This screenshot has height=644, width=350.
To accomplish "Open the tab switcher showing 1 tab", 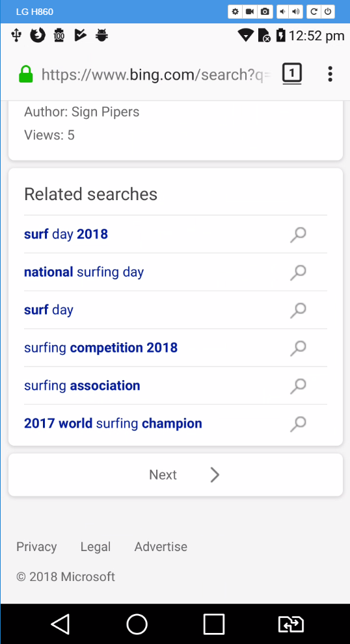I will click(x=292, y=74).
